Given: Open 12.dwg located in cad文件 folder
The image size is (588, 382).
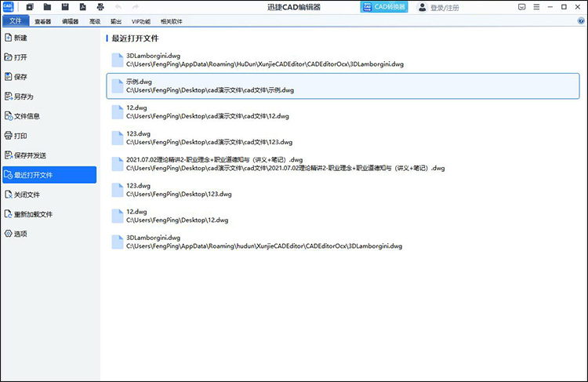Looking at the screenshot, I should pyautogui.click(x=343, y=112).
